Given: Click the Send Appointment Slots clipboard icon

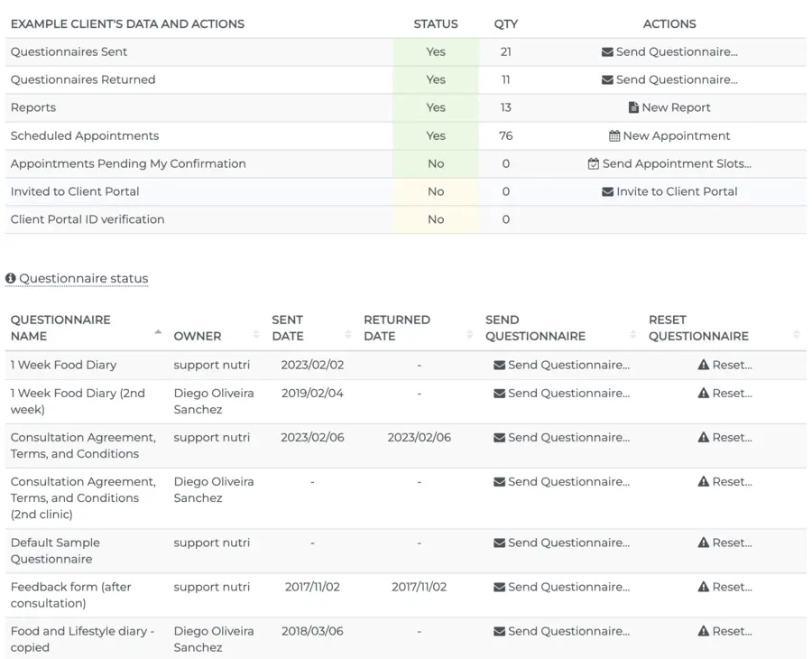Looking at the screenshot, I should coord(593,163).
